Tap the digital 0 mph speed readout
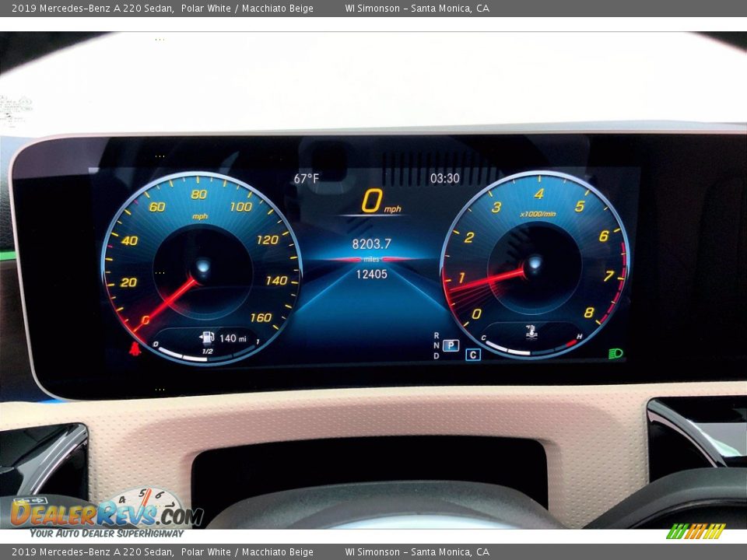747x560 pixels. pos(381,201)
